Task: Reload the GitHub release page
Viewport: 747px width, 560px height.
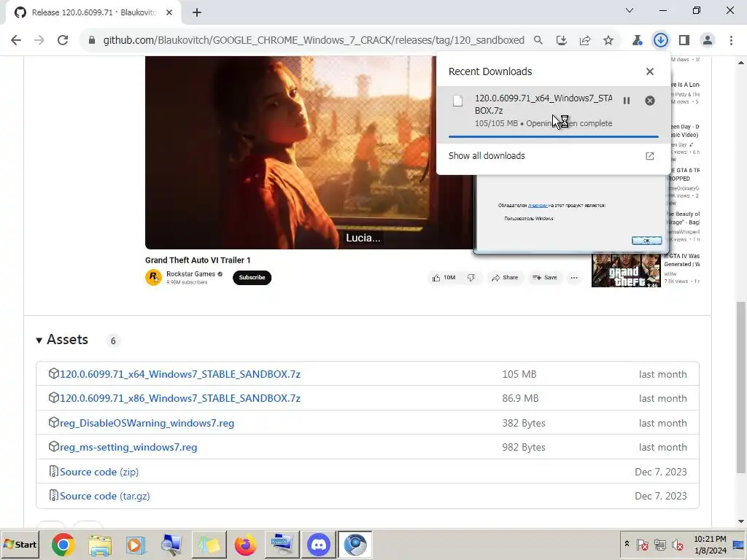Action: pos(63,41)
